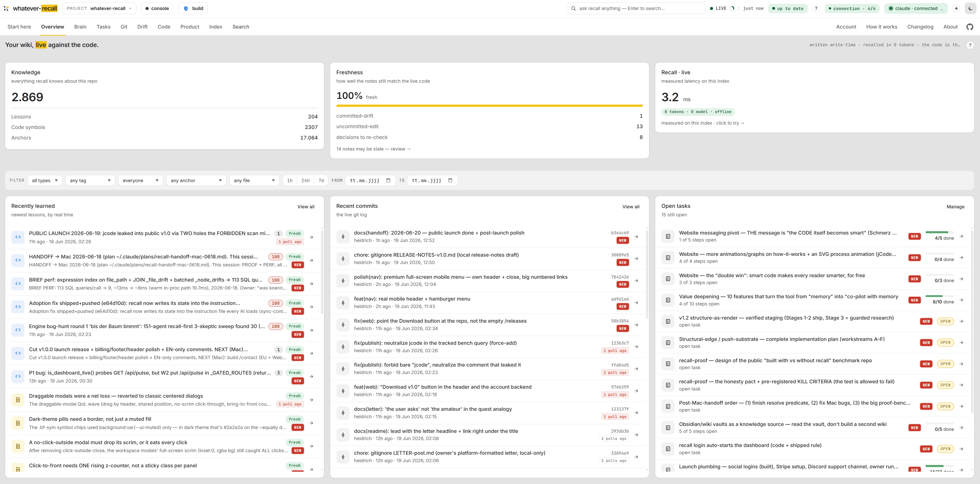Image resolution: width=980 pixels, height=484 pixels.
Task: Open the any anchor filter dropdown
Action: tap(196, 180)
